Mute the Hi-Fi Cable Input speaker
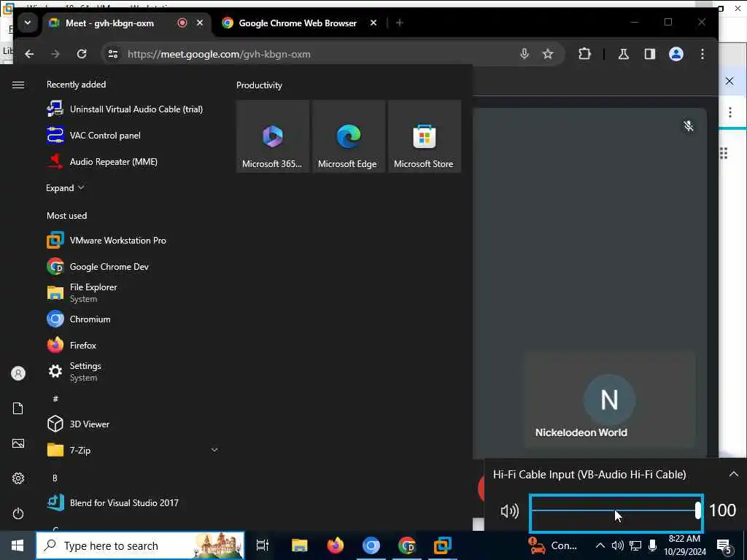The image size is (747, 560). click(x=509, y=511)
